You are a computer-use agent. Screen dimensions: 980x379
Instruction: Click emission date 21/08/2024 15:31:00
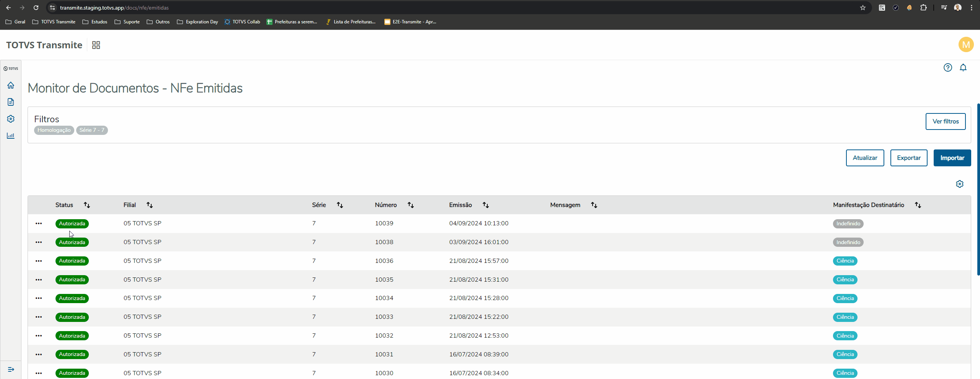479,280
